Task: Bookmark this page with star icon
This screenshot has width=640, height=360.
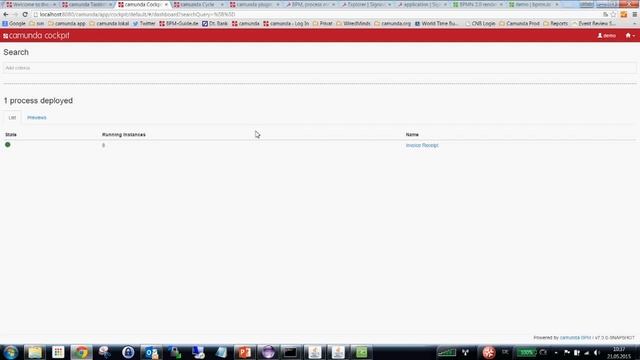Action: coord(613,14)
